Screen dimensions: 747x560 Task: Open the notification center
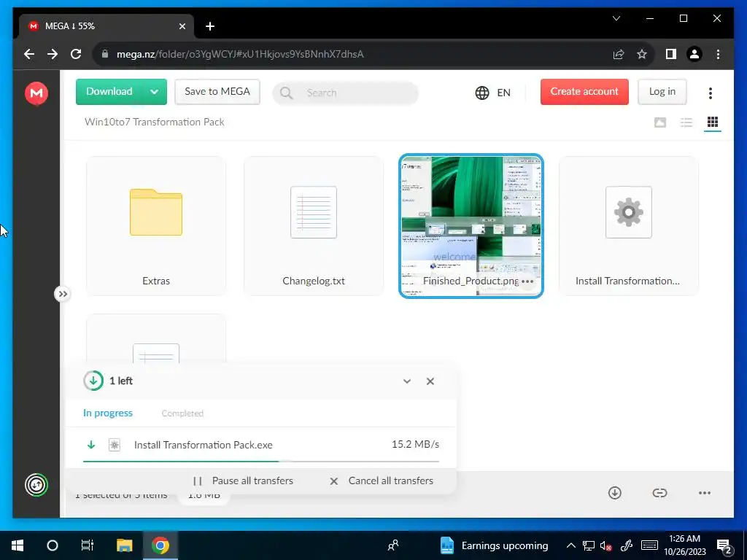[x=724, y=546]
